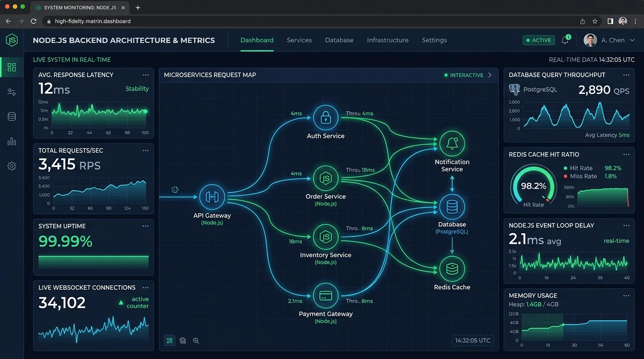Select the API Gateway node icon
644x359 pixels.
click(x=212, y=197)
